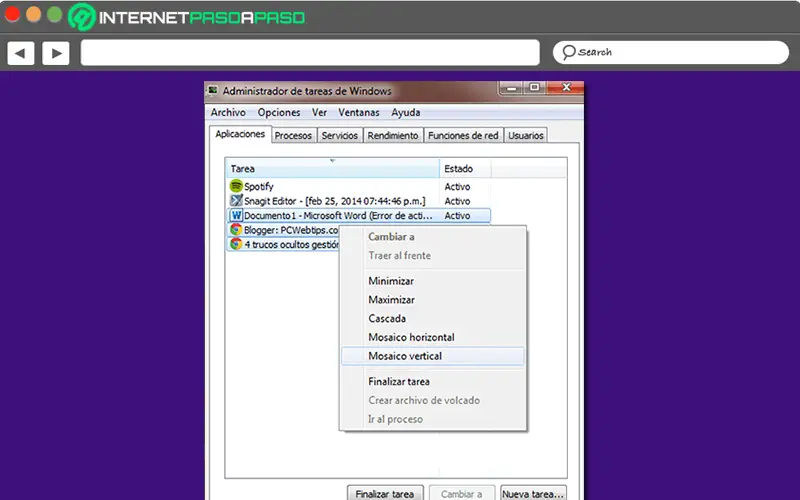Switch to the Aplicaciones tab

240,134
